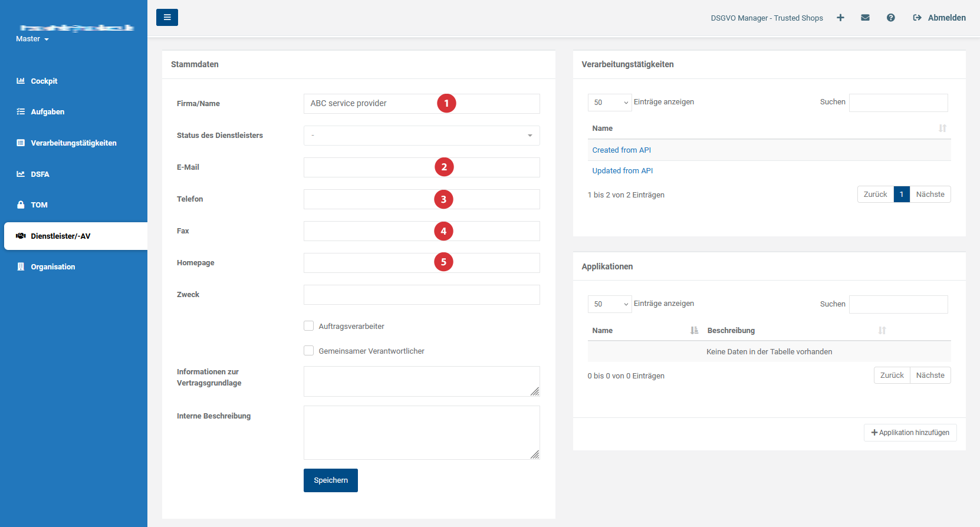The image size is (980, 527).
Task: Click Suchen field in Applikationen panel
Action: pyautogui.click(x=898, y=304)
